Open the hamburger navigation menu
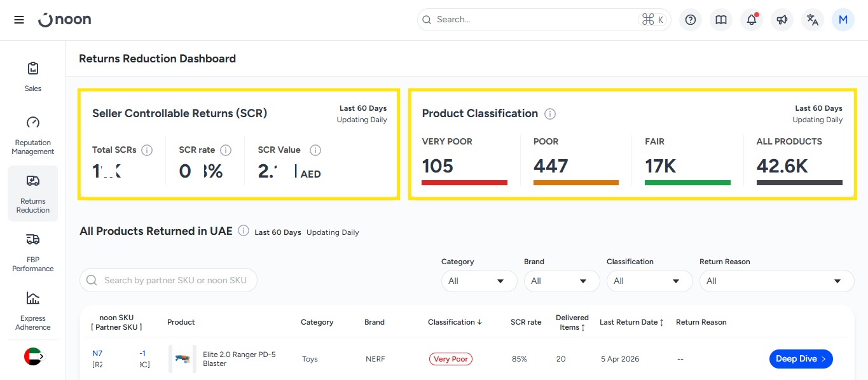The image size is (868, 380). point(19,20)
